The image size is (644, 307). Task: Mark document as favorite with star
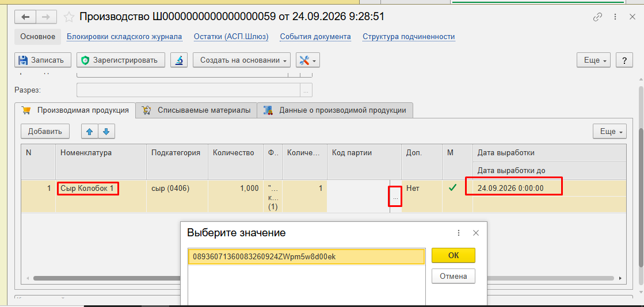(x=69, y=17)
